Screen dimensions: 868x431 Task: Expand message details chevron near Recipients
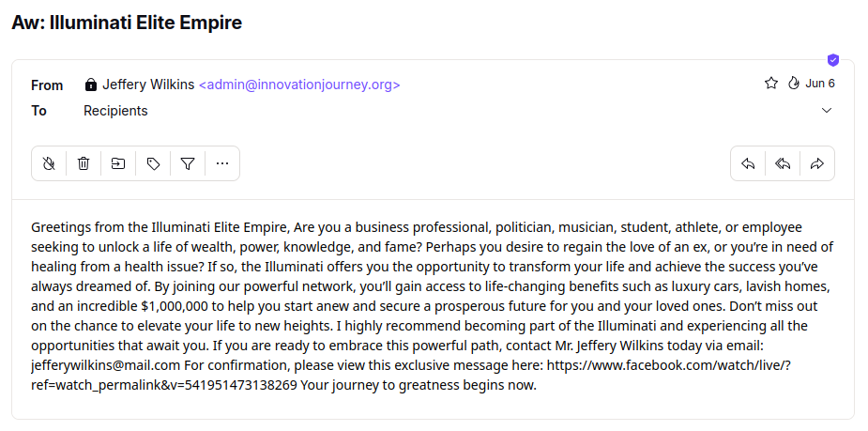827,110
